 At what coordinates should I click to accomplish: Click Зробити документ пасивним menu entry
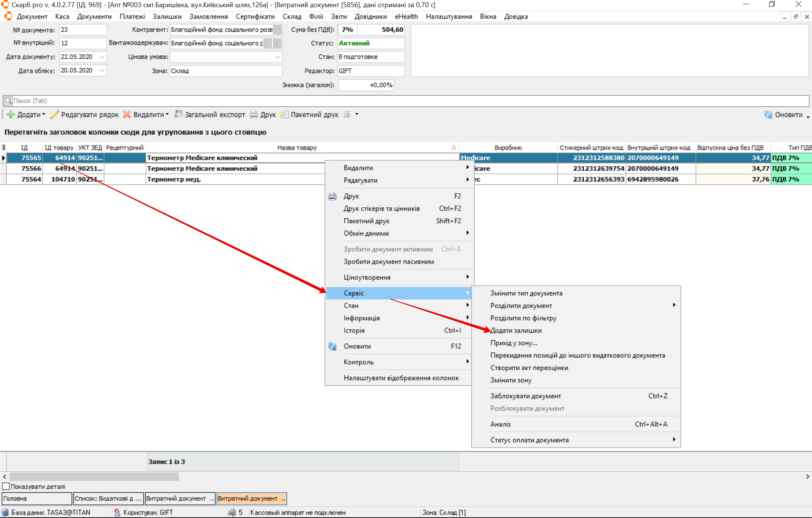[389, 262]
